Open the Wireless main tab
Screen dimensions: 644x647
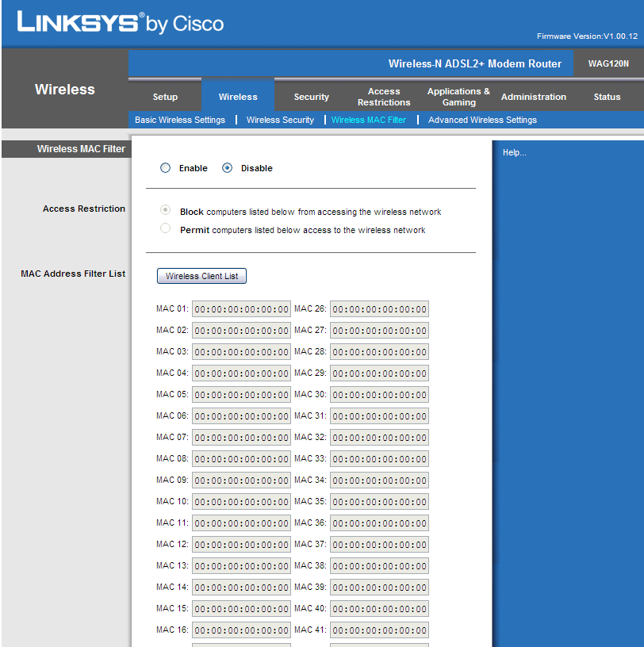(238, 97)
